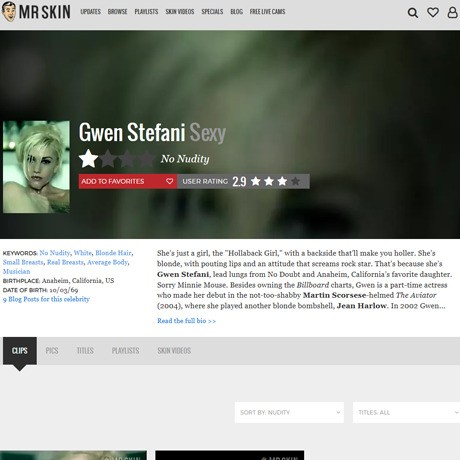Click the Gwen Stefani profile thumbnail
The height and width of the screenshot is (460, 460).
[x=36, y=167]
